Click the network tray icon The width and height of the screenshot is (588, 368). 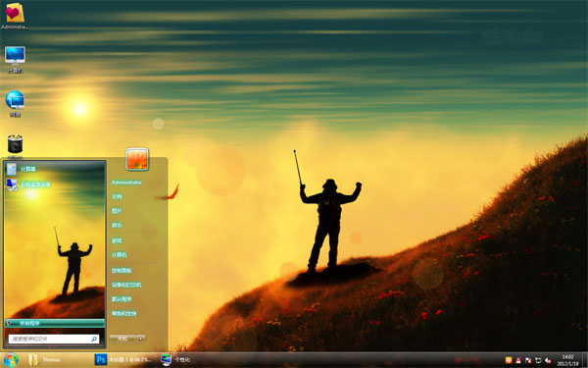pyautogui.click(x=538, y=360)
